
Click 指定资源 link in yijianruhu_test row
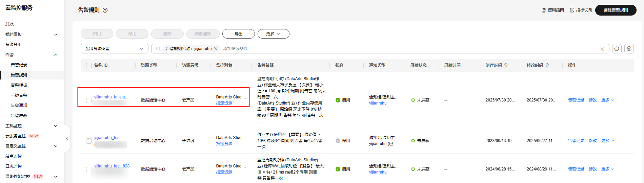[224, 144]
